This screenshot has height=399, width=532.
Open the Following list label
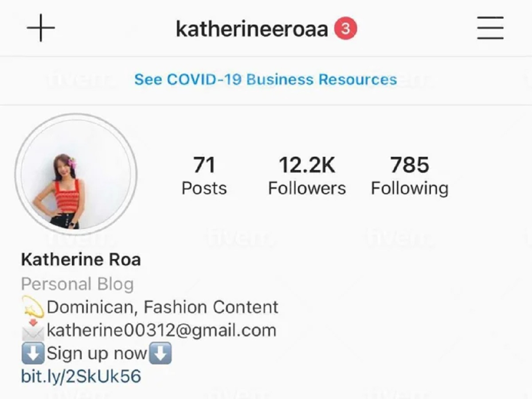[x=410, y=189]
